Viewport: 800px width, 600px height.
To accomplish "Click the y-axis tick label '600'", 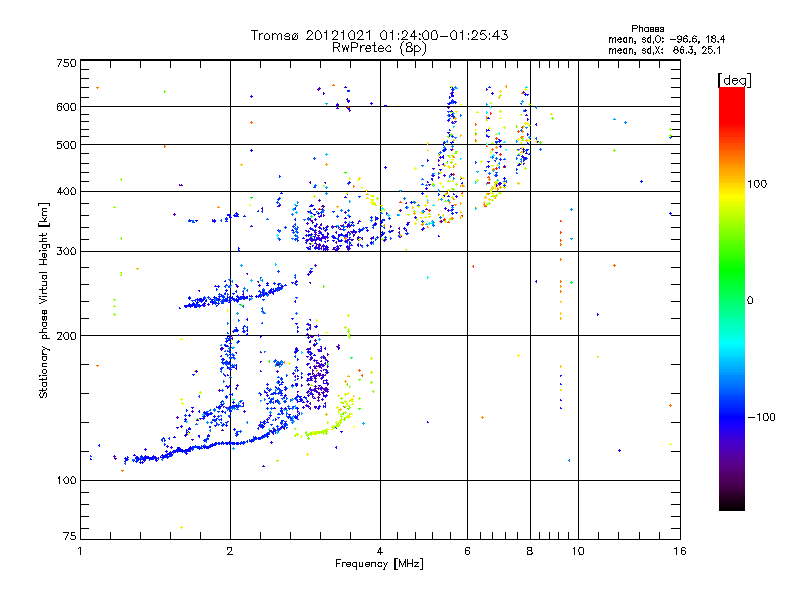I will (66, 107).
